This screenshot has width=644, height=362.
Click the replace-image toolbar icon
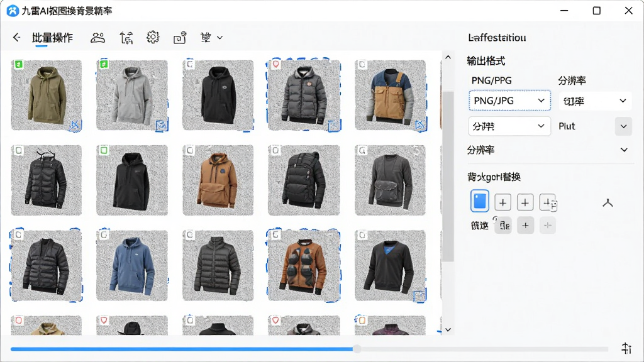[x=126, y=38]
